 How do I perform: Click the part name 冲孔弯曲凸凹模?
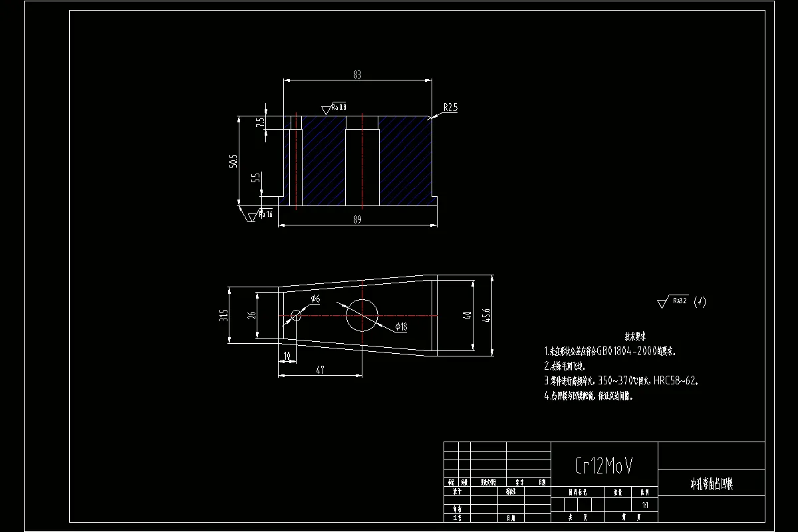click(711, 485)
